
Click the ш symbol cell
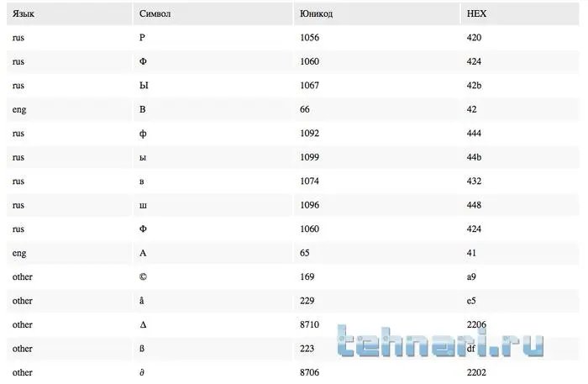142,204
